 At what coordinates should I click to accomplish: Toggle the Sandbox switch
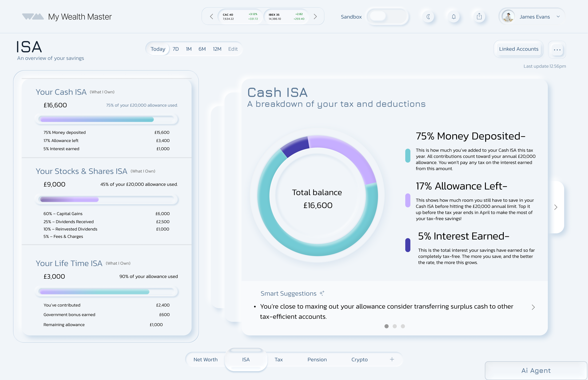387,16
